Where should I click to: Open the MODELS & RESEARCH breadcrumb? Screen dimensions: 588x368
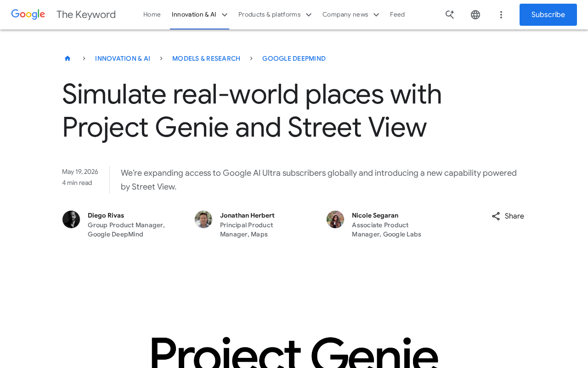(x=206, y=58)
